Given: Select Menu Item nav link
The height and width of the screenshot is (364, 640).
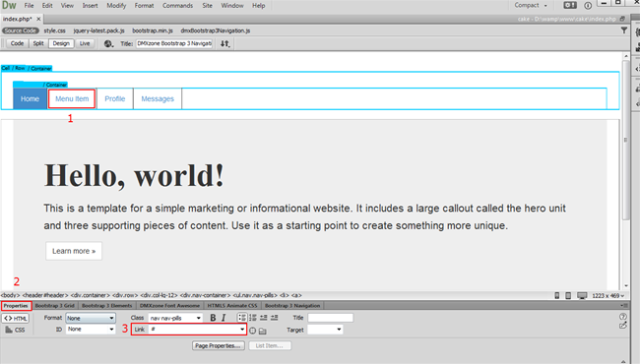Looking at the screenshot, I should [72, 98].
